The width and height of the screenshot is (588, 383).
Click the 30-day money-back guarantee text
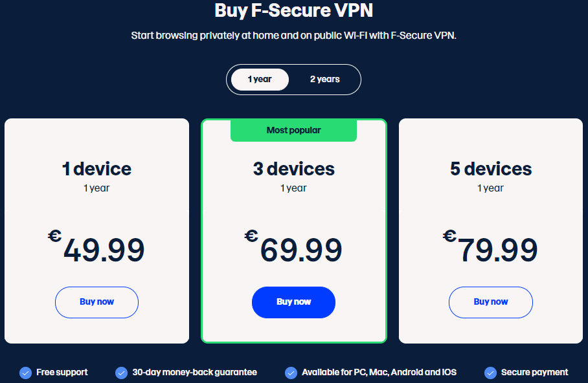point(195,373)
